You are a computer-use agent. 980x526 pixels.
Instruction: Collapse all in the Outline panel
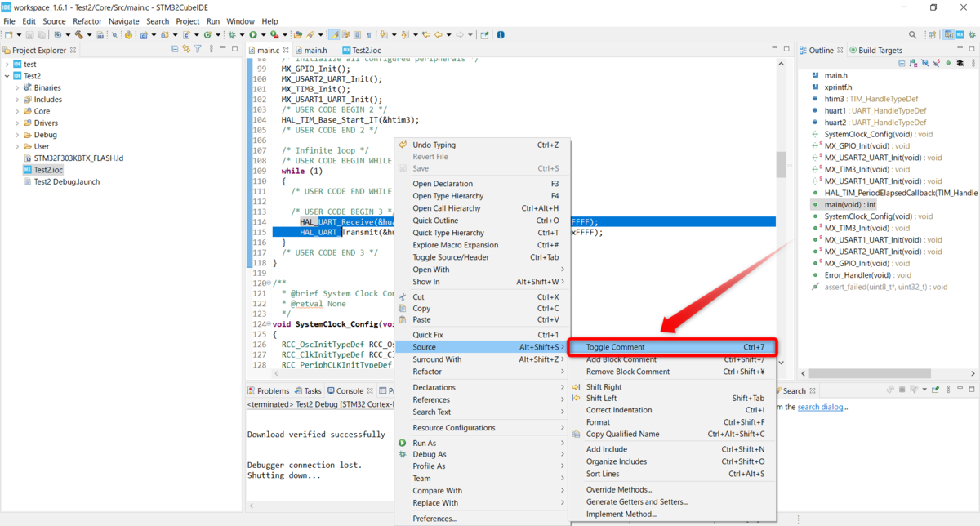[902, 63]
